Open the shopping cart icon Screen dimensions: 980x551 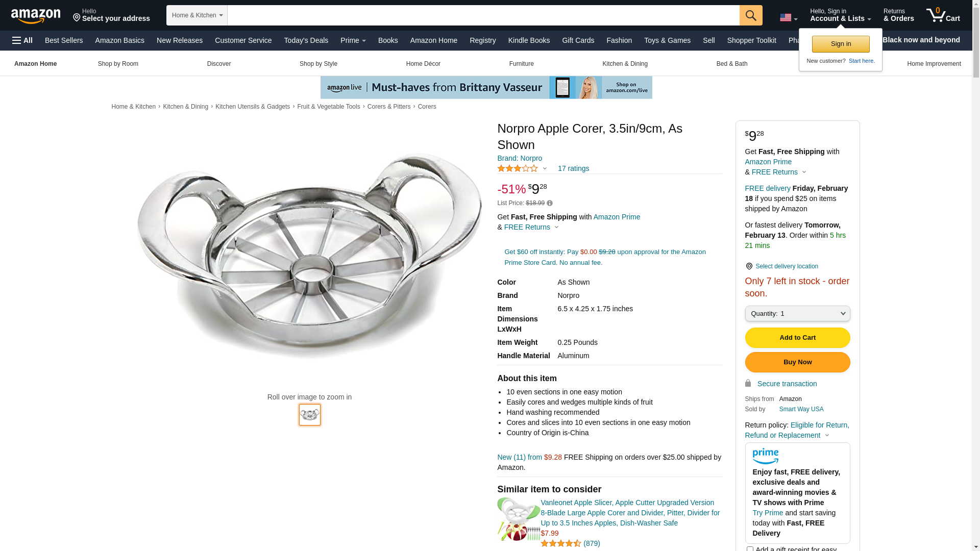[x=943, y=15]
